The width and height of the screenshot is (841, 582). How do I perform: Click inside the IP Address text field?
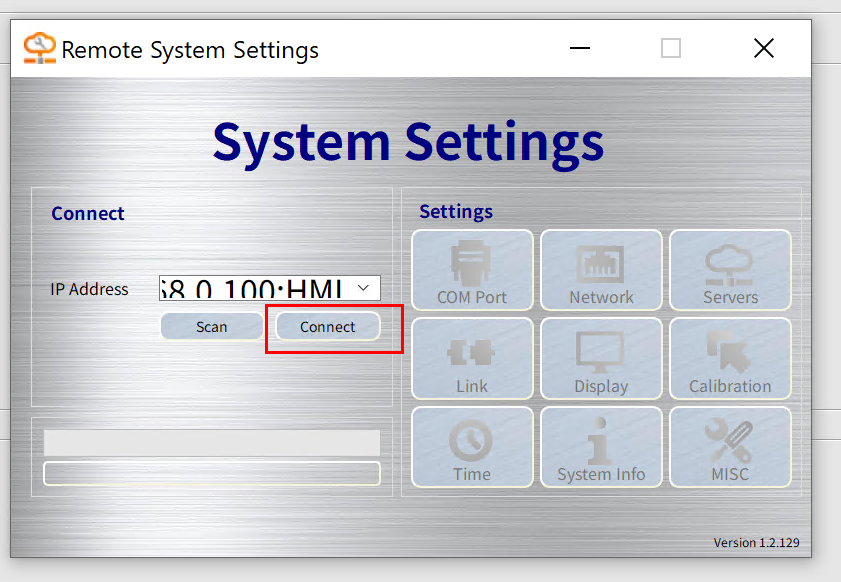[255, 289]
